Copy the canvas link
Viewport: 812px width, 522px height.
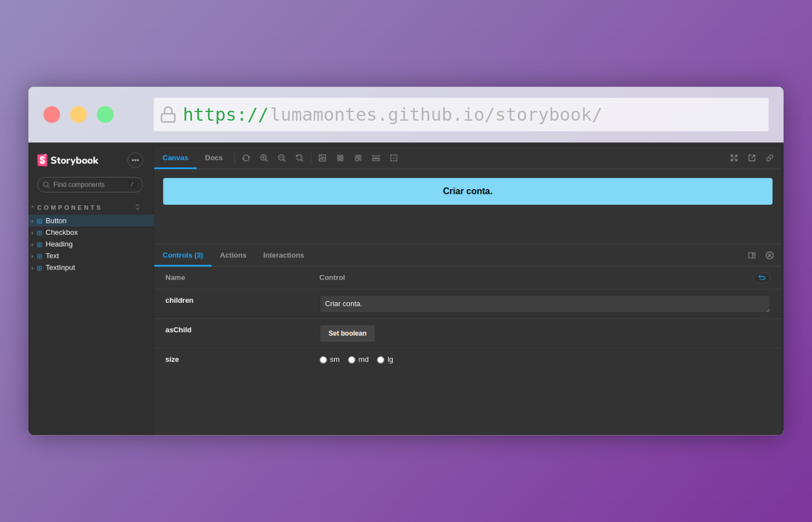pyautogui.click(x=770, y=158)
